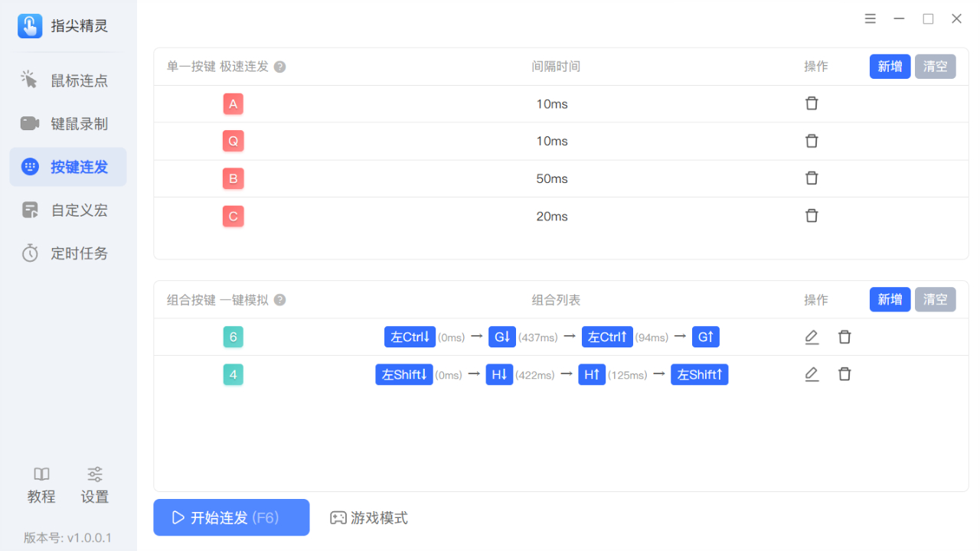Click version text v1.0.0.1
980x551 pixels.
tap(89, 538)
